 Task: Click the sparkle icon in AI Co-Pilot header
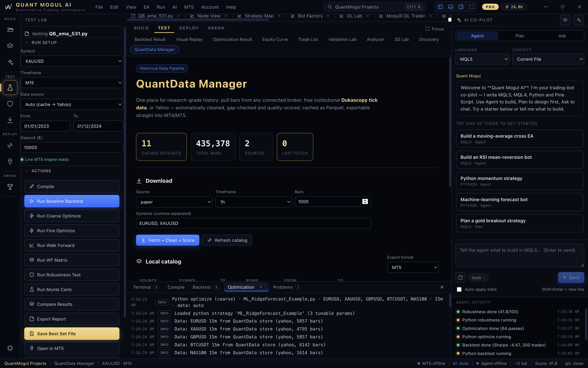pyautogui.click(x=578, y=20)
